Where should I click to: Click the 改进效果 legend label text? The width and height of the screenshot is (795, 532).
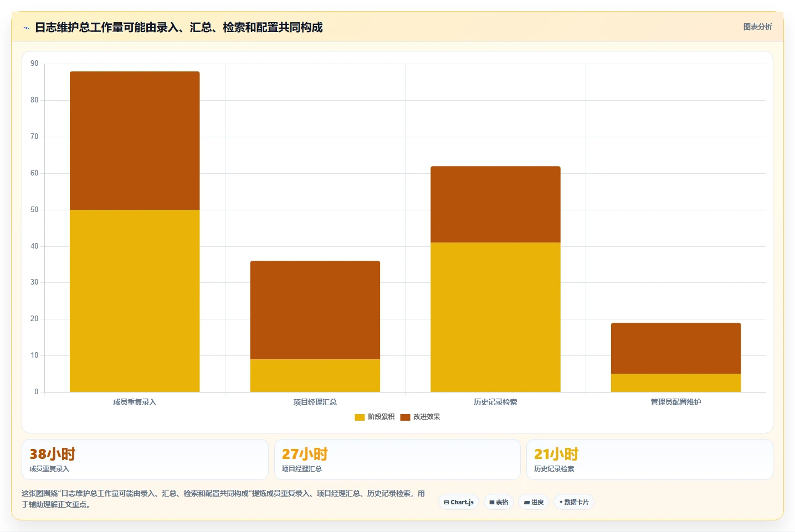click(427, 417)
